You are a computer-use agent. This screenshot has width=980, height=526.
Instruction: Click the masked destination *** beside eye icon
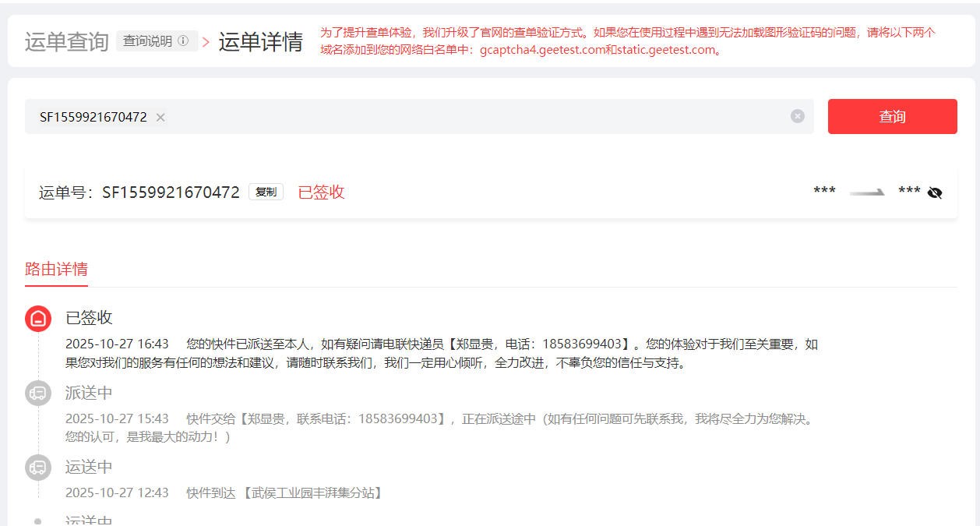tap(909, 192)
